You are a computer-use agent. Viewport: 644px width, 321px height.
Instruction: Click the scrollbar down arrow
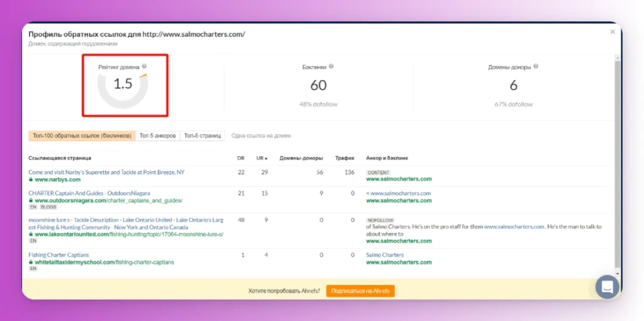pyautogui.click(x=618, y=274)
